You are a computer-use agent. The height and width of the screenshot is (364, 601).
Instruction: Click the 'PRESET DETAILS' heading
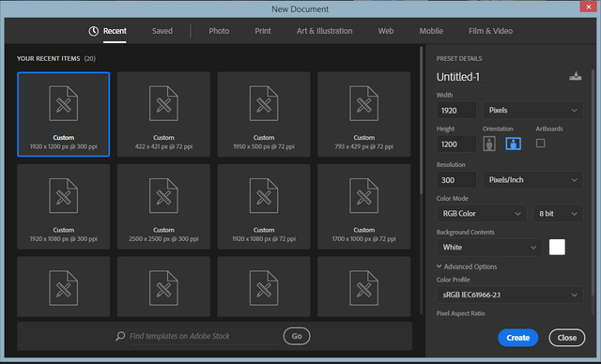click(459, 58)
